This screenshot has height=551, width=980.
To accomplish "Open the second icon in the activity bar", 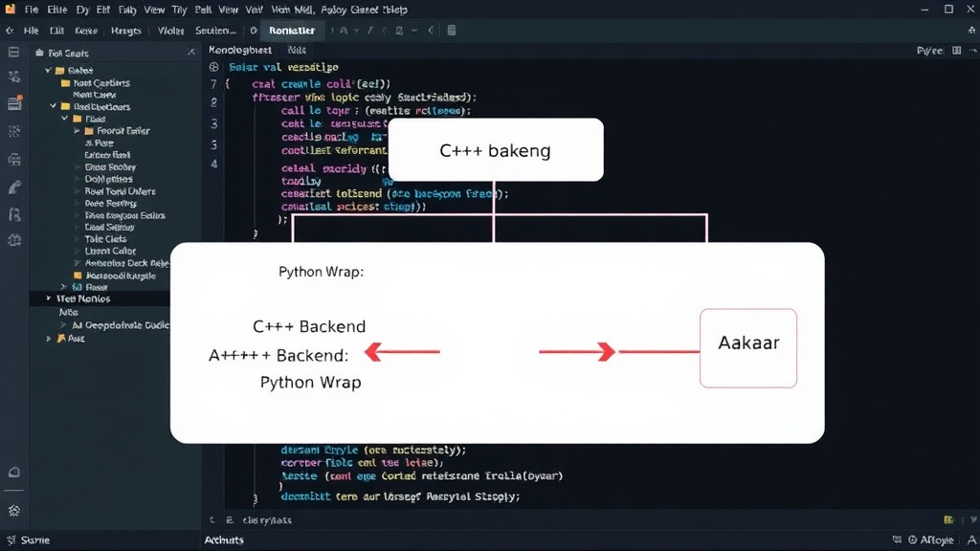I will (13, 77).
